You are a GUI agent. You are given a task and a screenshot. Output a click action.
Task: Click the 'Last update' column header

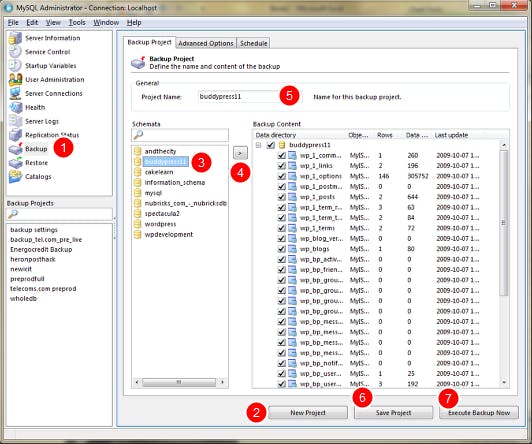click(451, 135)
